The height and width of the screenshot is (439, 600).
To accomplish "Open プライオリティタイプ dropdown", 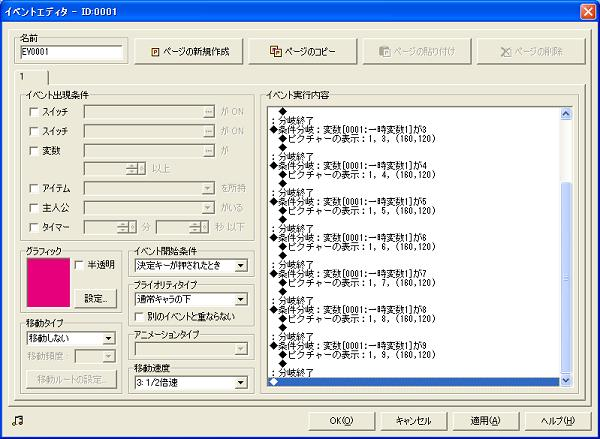I will [x=240, y=299].
